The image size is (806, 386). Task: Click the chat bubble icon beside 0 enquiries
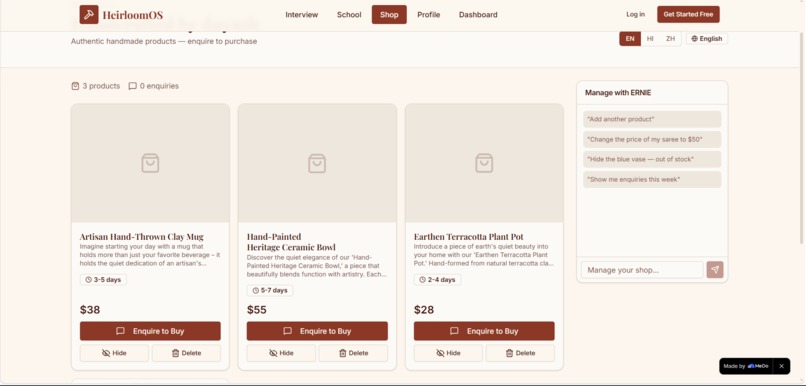(133, 86)
